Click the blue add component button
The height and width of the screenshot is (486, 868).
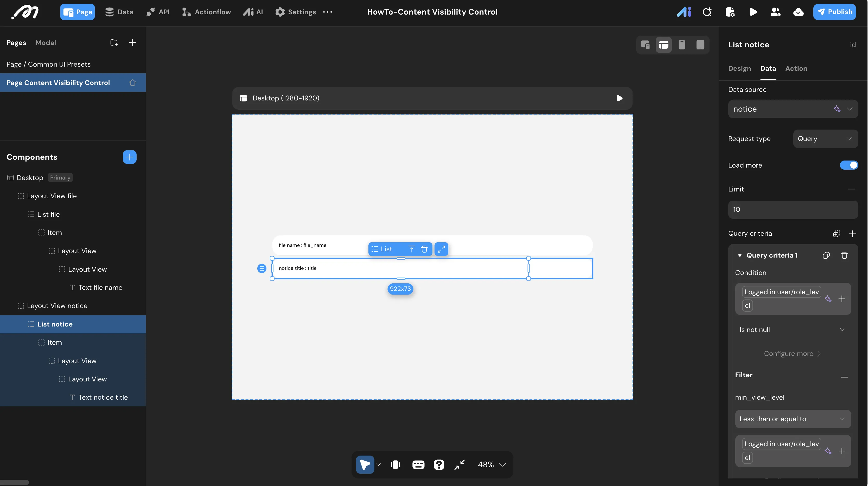(x=129, y=157)
